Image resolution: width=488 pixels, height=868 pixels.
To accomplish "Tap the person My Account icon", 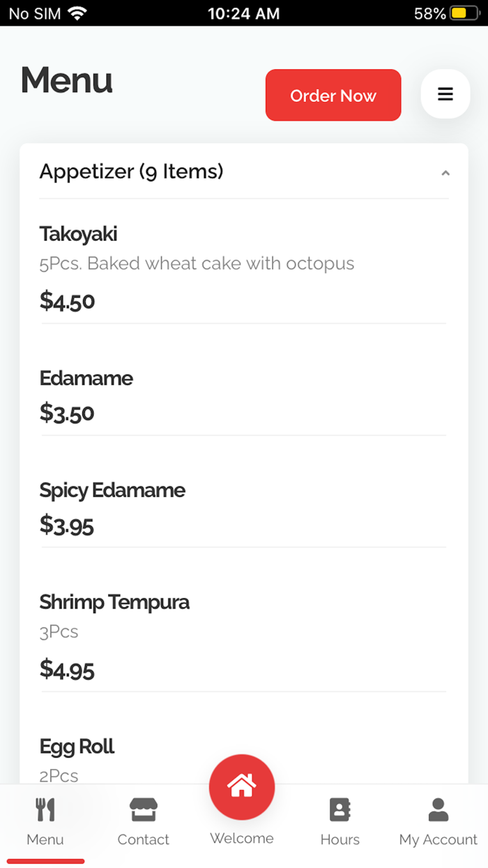I will point(438,810).
